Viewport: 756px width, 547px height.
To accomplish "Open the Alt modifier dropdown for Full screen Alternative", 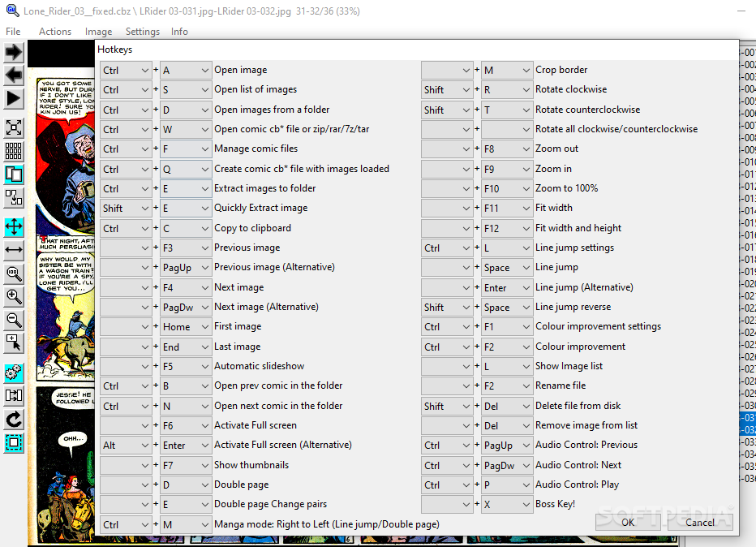I will pyautogui.click(x=126, y=446).
